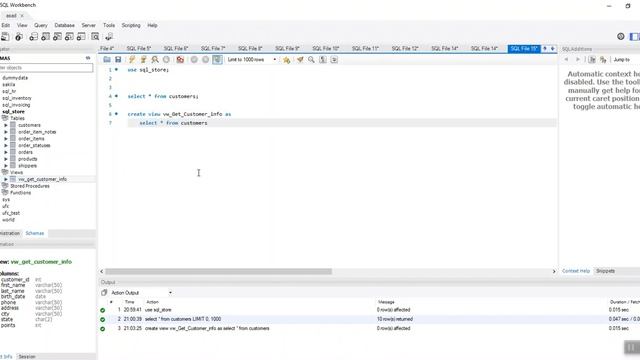Save the script with the floppy icon
This screenshot has height=360, width=640.
click(118, 60)
